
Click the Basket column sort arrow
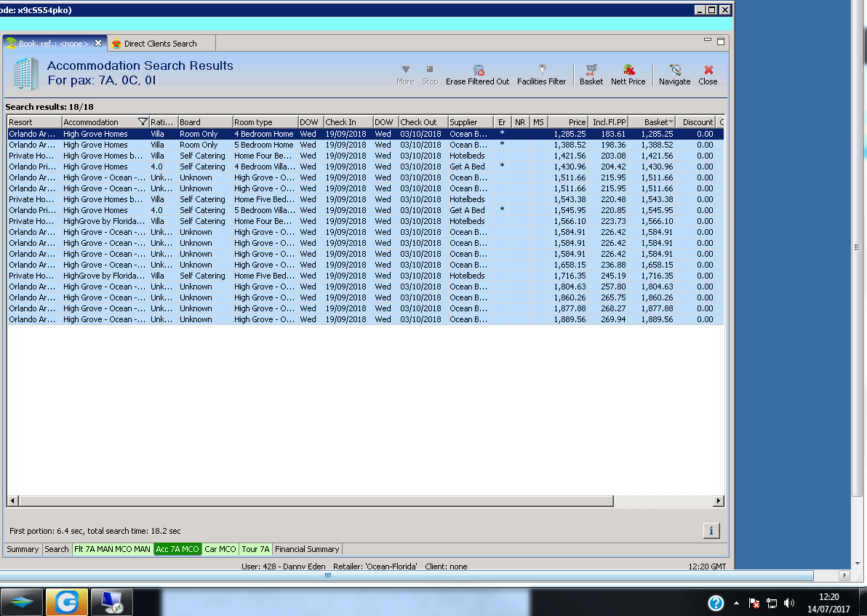click(x=671, y=121)
